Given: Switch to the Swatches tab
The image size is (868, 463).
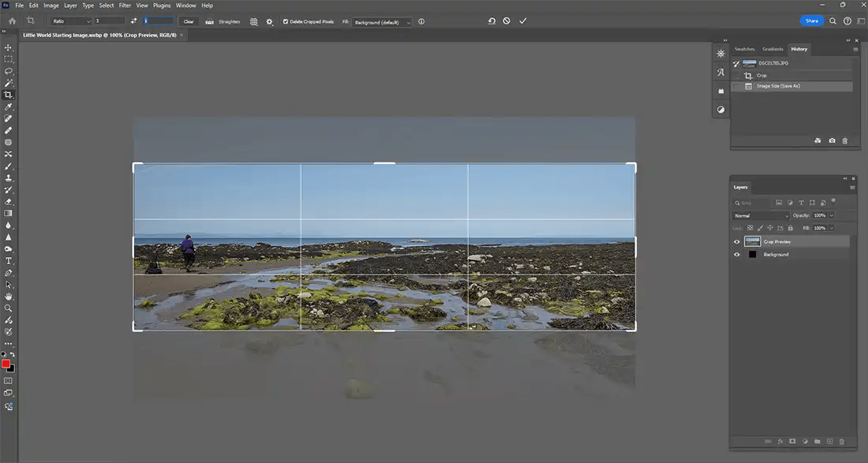Looking at the screenshot, I should (745, 49).
